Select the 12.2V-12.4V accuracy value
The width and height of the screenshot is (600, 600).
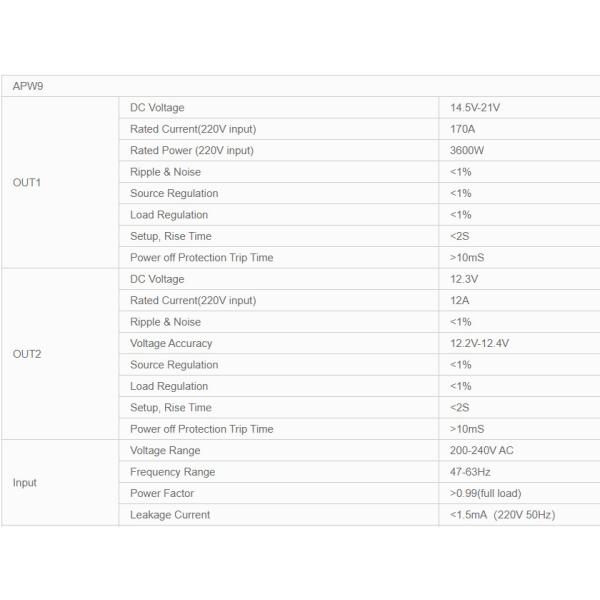(x=480, y=343)
